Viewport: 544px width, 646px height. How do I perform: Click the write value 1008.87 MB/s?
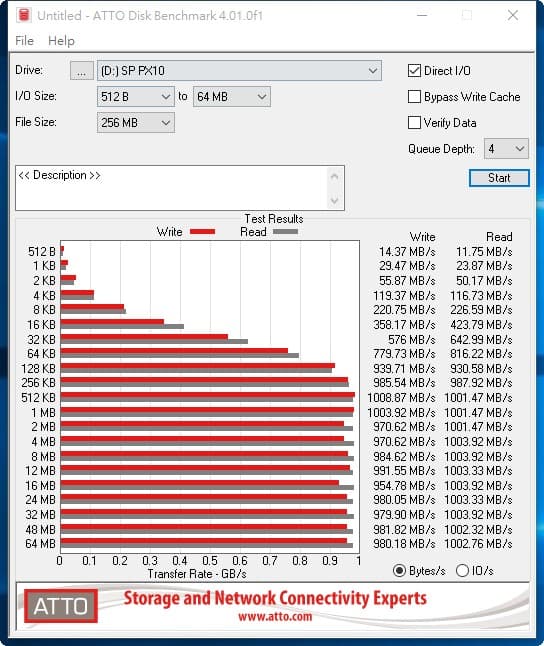pyautogui.click(x=401, y=398)
